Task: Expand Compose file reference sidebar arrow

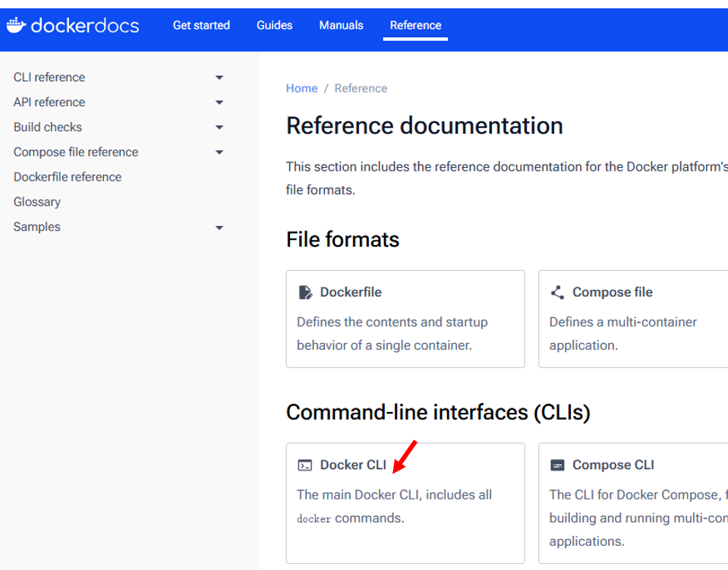Action: (219, 153)
